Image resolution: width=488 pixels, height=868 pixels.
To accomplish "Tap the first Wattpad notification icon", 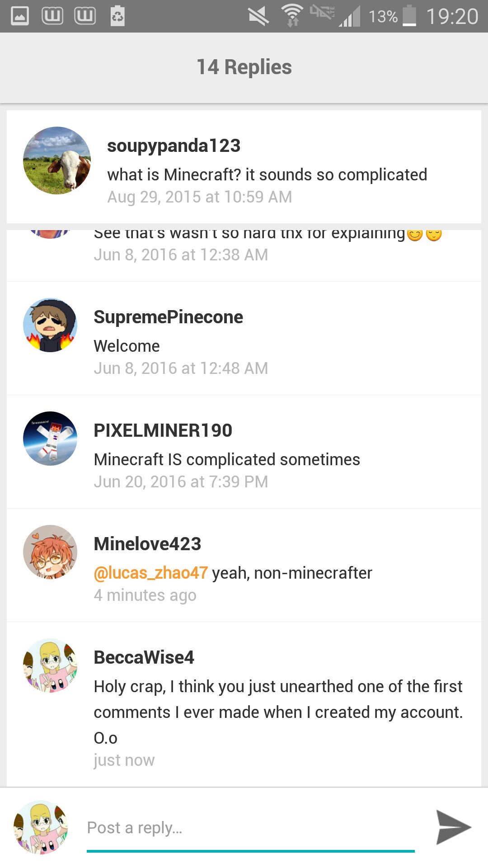I will point(52,16).
